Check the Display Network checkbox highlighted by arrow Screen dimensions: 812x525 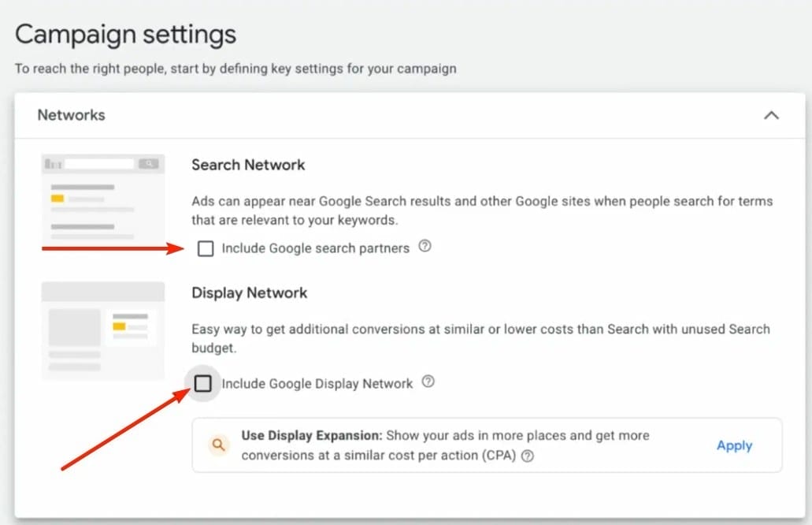coord(202,383)
